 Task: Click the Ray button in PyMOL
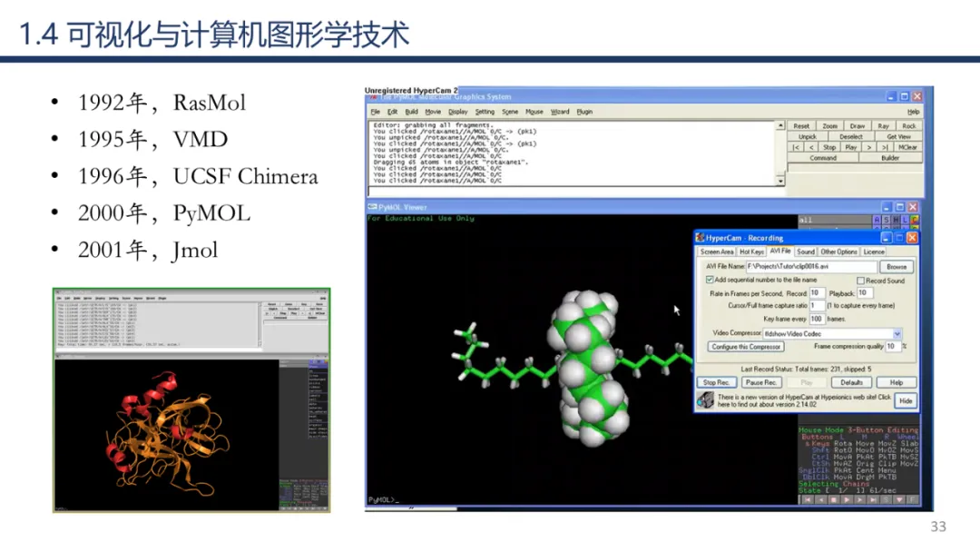(884, 125)
